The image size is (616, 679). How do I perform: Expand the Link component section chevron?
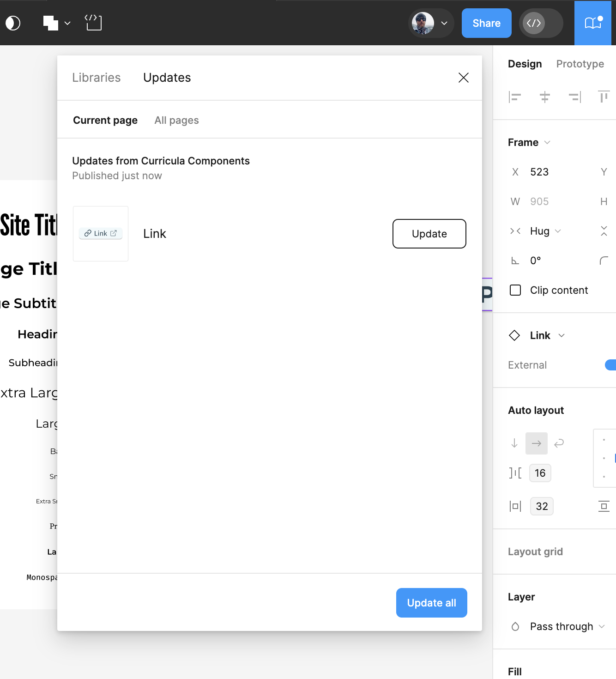(x=562, y=335)
